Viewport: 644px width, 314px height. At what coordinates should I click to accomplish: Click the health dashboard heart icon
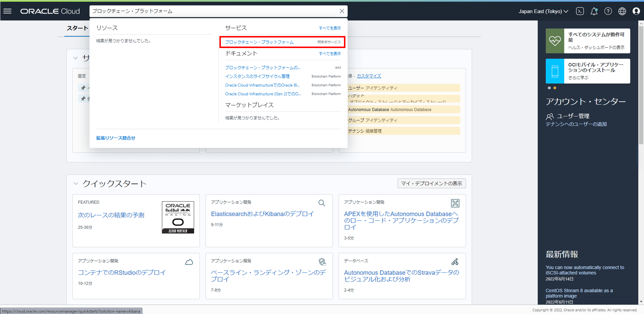click(x=555, y=41)
